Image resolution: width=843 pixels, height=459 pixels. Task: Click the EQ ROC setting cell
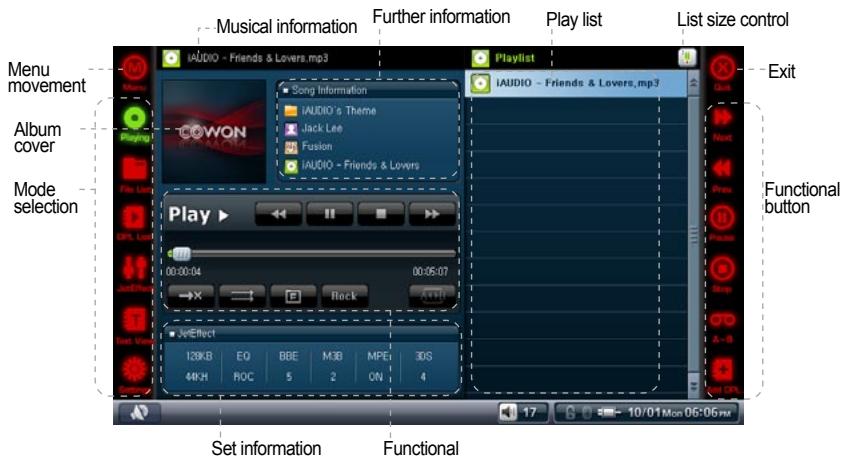[243, 367]
